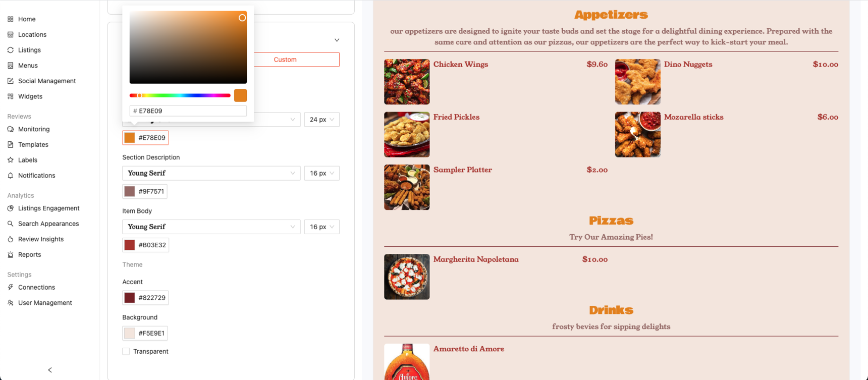Image resolution: width=868 pixels, height=380 pixels.
Task: Click the Widgets grid icon
Action: point(11,96)
